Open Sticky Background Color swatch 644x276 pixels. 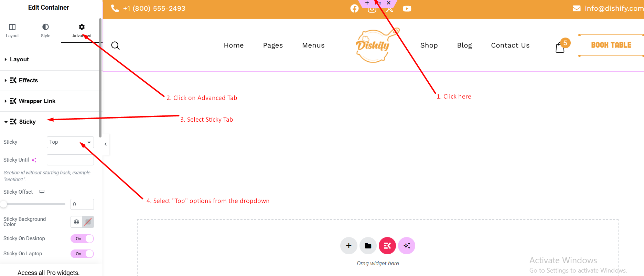point(88,222)
